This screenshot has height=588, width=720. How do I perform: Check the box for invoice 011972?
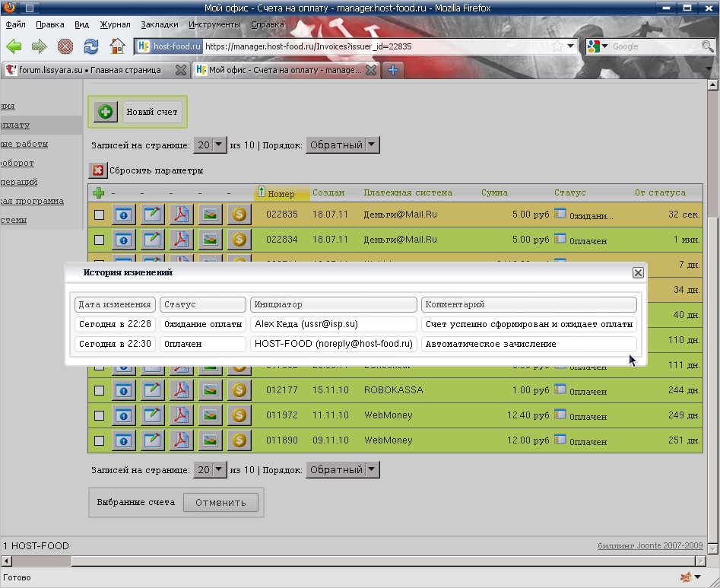(99, 416)
